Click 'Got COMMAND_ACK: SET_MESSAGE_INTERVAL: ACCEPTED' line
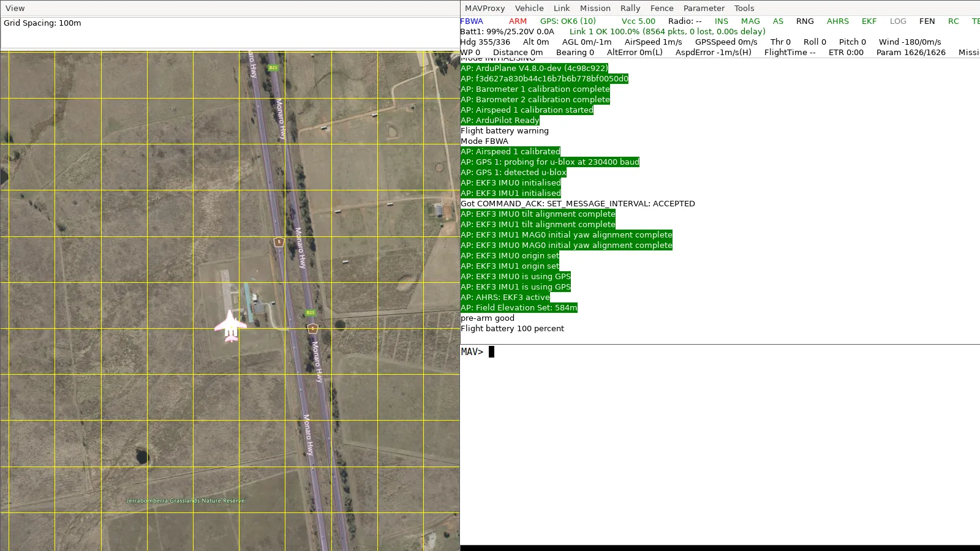The height and width of the screenshot is (551, 980). pyautogui.click(x=578, y=204)
